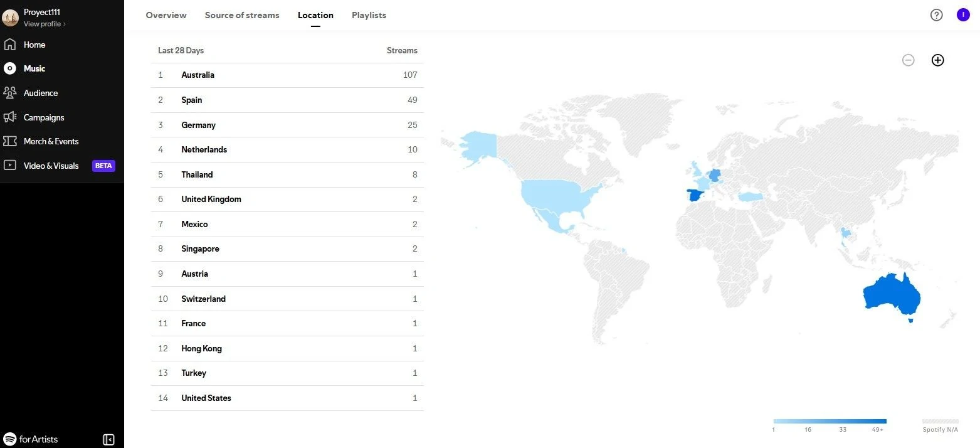Screen dimensions: 980x448
Task: Click the Spain country row
Action: [x=287, y=100]
